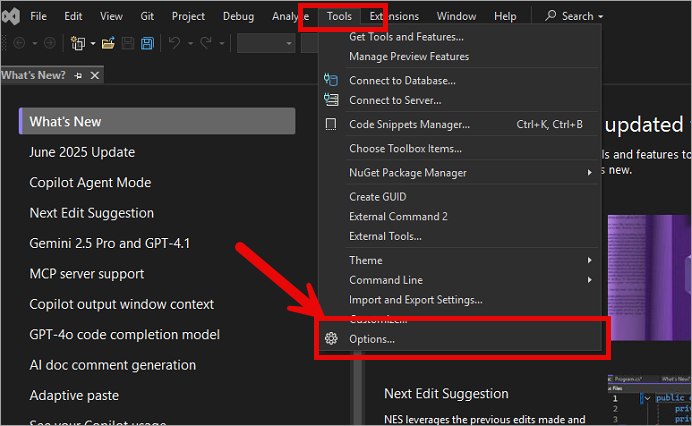Screen dimensions: 692x426
Task: Open the Analyze menu
Action: coord(290,16)
